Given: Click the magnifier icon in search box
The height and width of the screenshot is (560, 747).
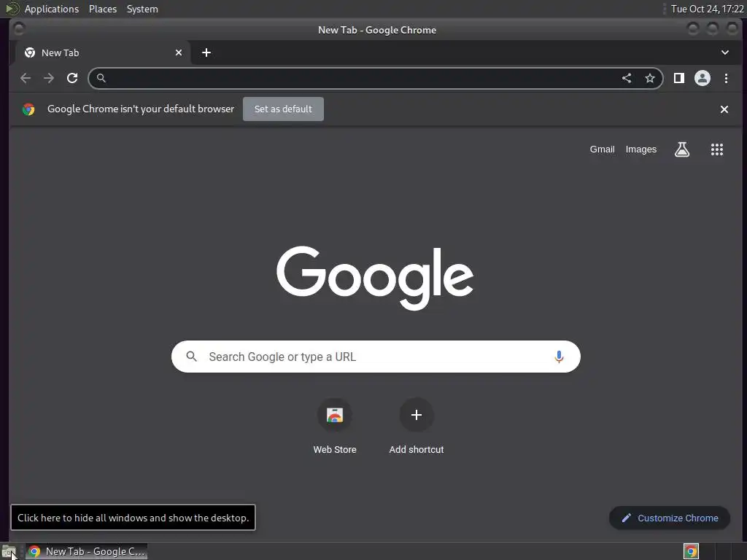Looking at the screenshot, I should point(192,356).
